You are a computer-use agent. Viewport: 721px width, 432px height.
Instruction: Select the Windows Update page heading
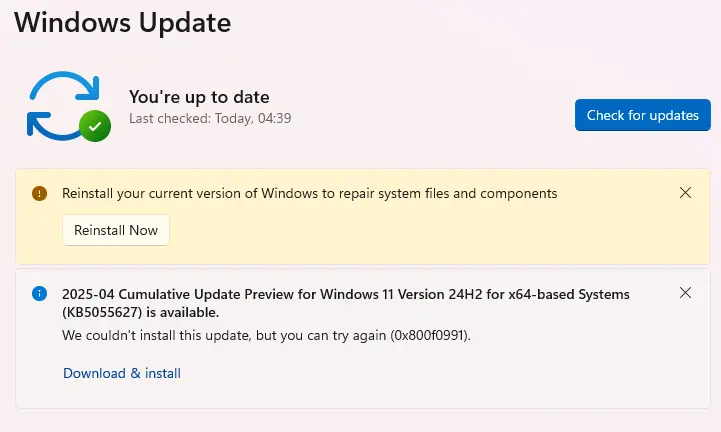point(123,22)
